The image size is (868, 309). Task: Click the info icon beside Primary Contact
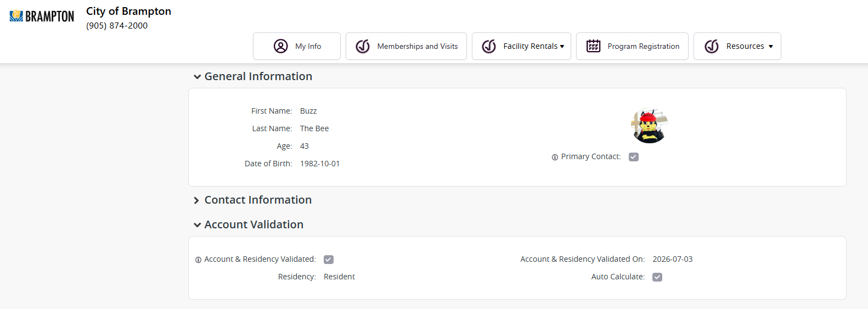555,158
